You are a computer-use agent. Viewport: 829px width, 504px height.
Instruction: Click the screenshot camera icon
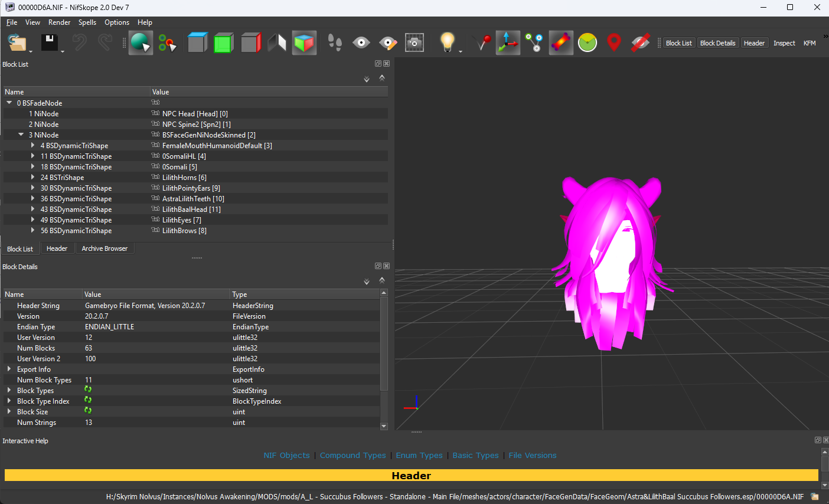pos(414,43)
